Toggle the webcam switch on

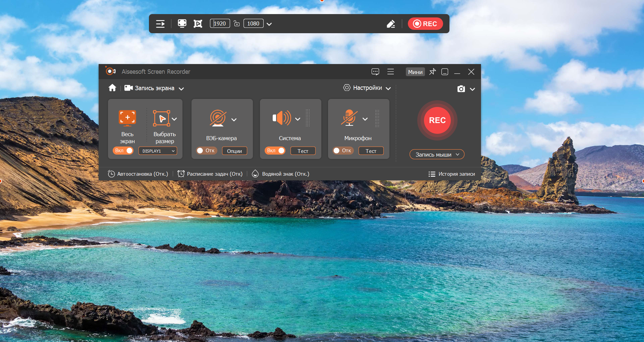(x=206, y=151)
